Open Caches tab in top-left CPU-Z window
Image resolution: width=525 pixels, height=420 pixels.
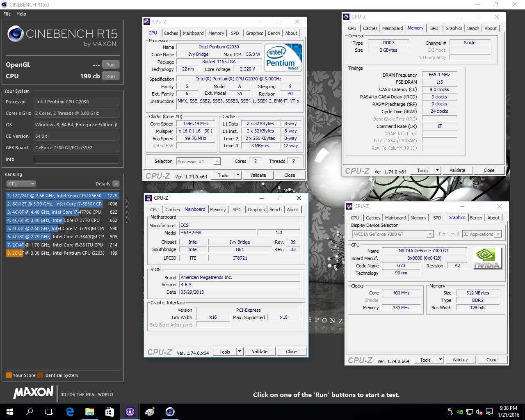(171, 33)
